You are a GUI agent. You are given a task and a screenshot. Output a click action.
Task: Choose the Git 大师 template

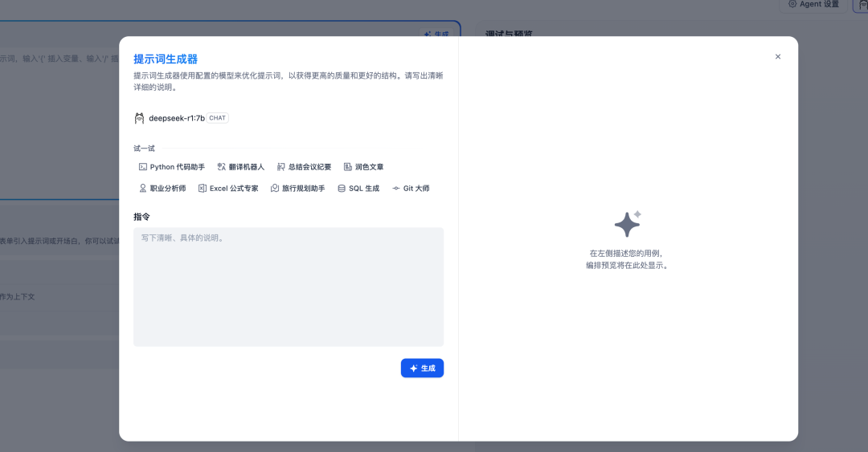coord(411,188)
